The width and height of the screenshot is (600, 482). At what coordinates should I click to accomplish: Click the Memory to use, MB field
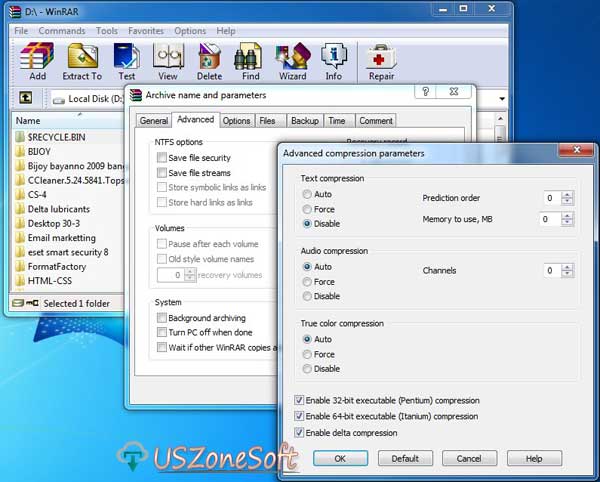point(550,220)
